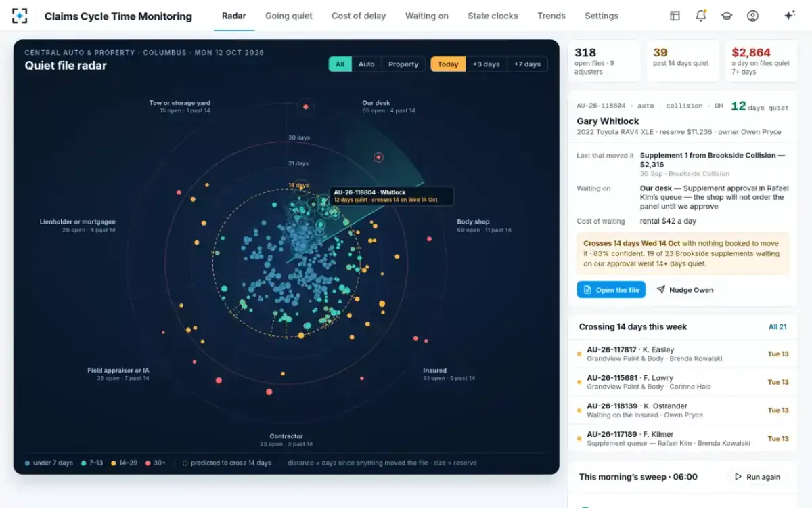Click the Gary Whitlock claimant name
This screenshot has height=508, width=812.
(608, 121)
